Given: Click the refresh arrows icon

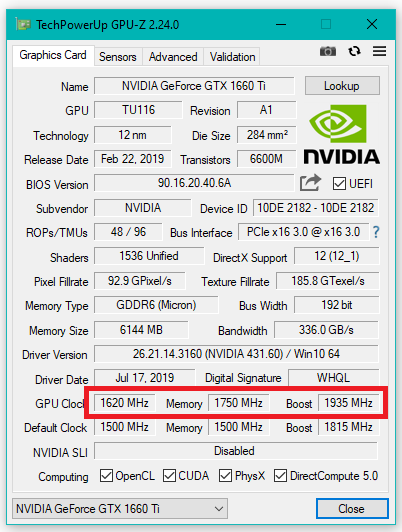Looking at the screenshot, I should tap(354, 51).
